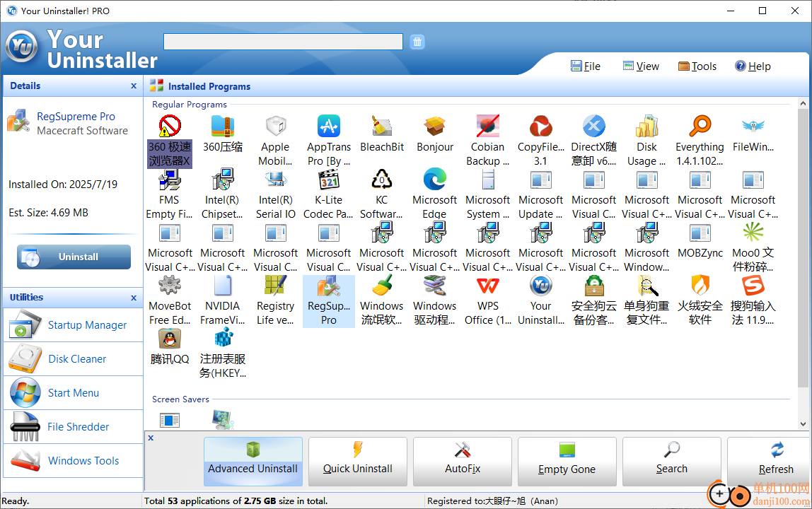
Task: Select the 360极速浏览器X program icon
Action: coord(170,127)
